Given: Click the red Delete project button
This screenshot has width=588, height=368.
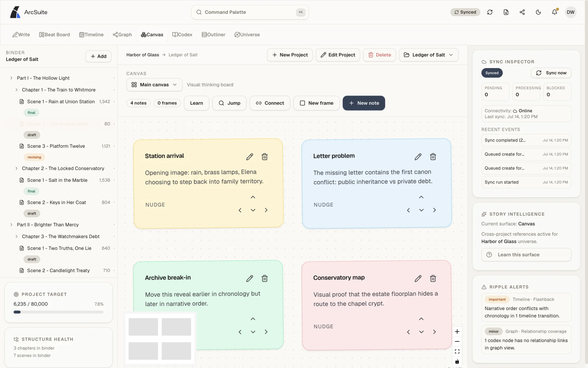Looking at the screenshot, I should tap(379, 55).
